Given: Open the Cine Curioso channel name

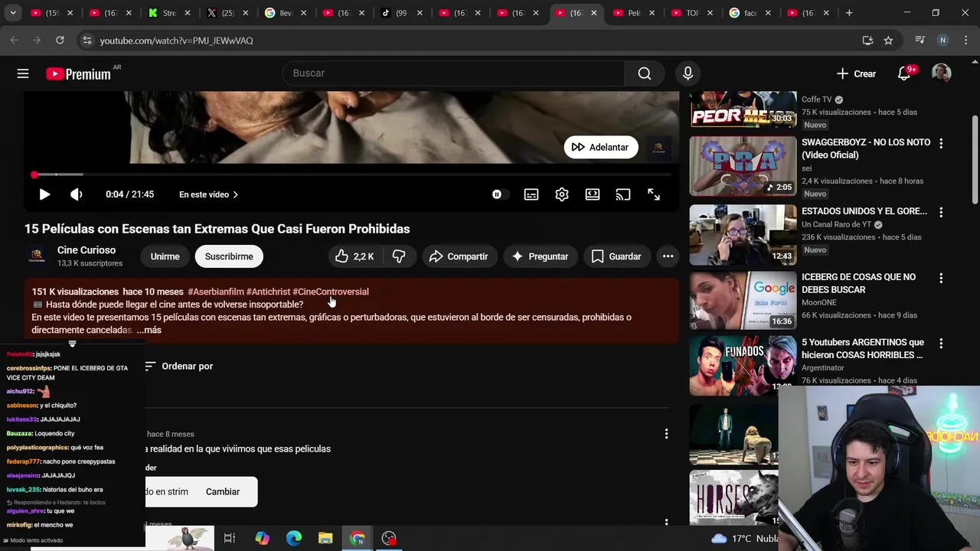Looking at the screenshot, I should 87,250.
